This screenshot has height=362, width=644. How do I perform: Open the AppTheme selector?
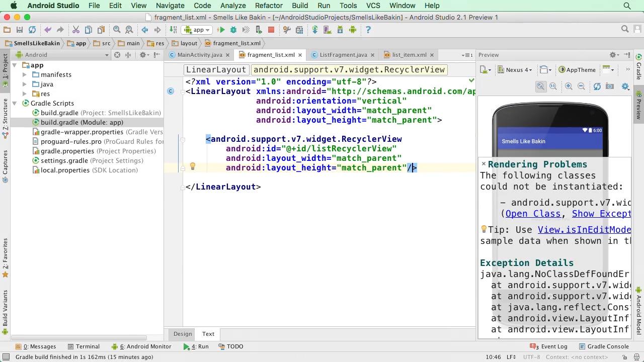pos(577,70)
